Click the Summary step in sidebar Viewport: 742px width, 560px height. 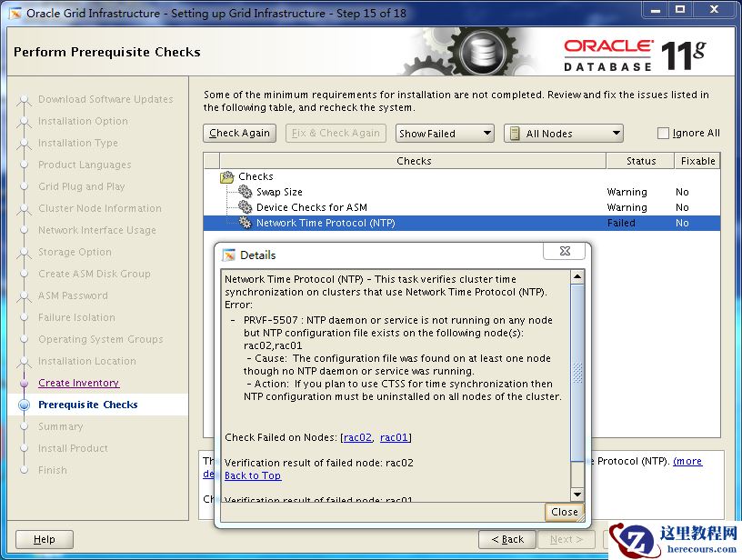(61, 426)
